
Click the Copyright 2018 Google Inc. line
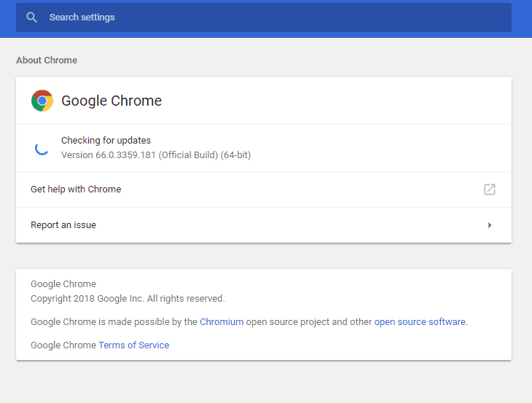tap(128, 299)
